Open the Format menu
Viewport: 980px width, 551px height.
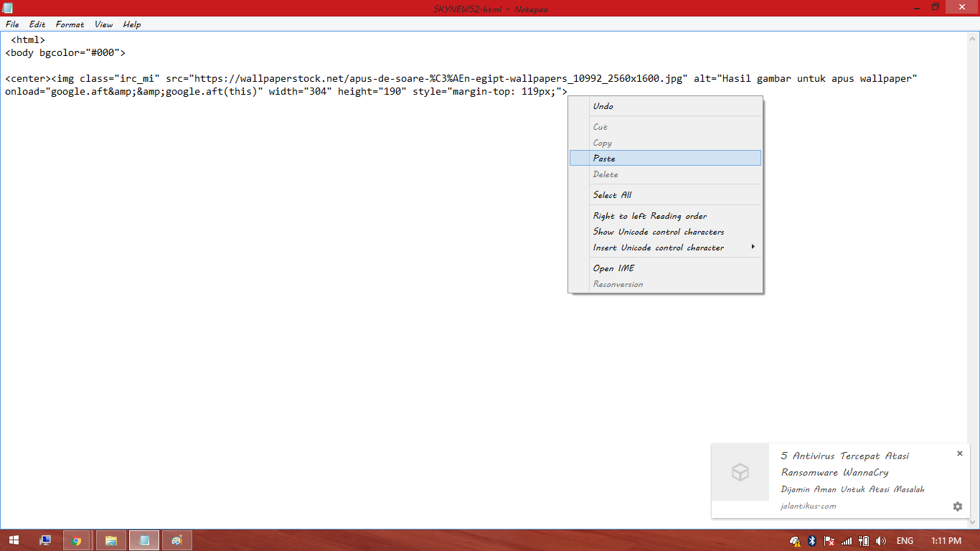click(x=69, y=24)
